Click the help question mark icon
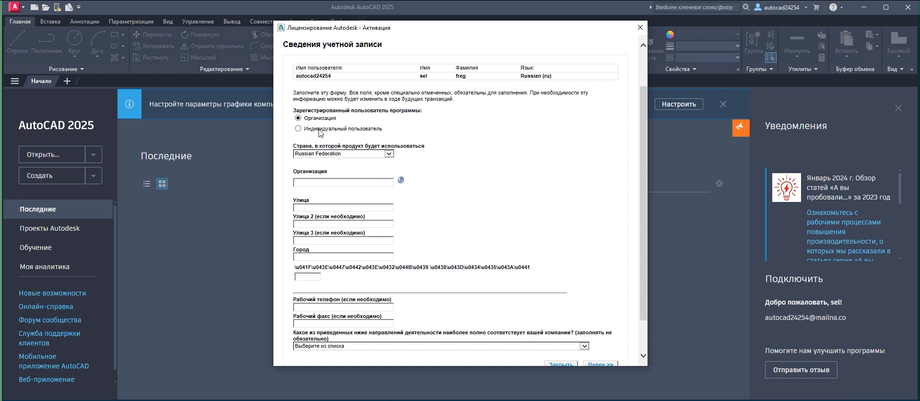 tap(833, 8)
